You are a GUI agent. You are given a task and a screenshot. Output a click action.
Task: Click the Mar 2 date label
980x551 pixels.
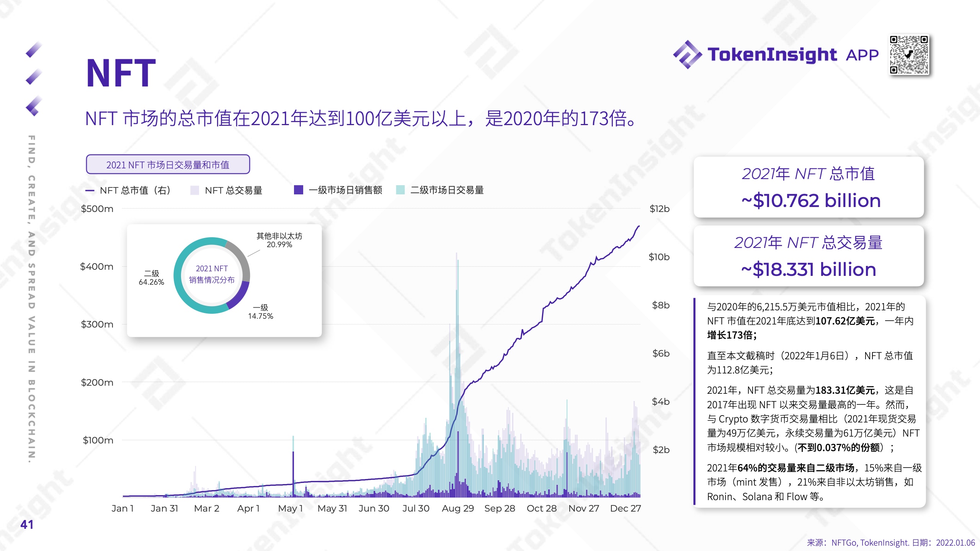[x=206, y=509]
